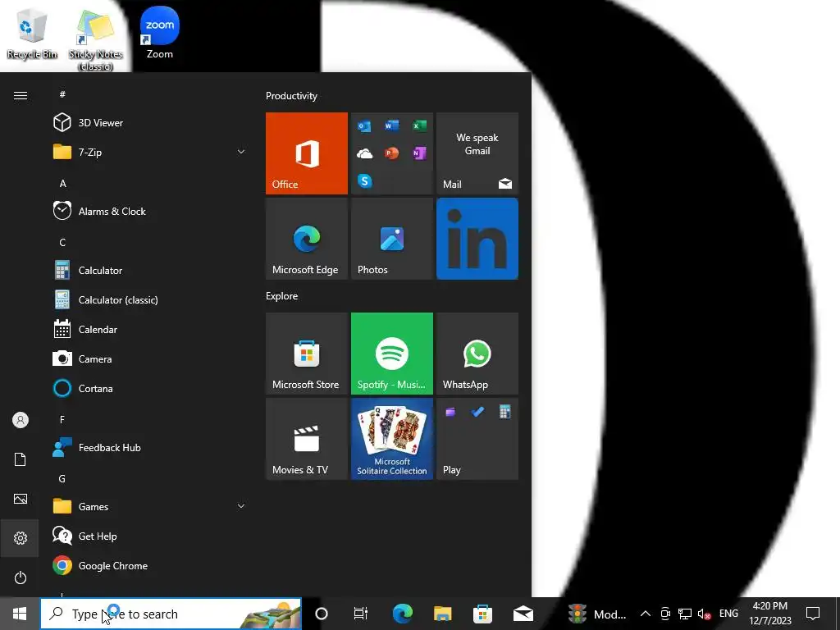
Task: Jump to letter A section header
Action: tap(62, 183)
